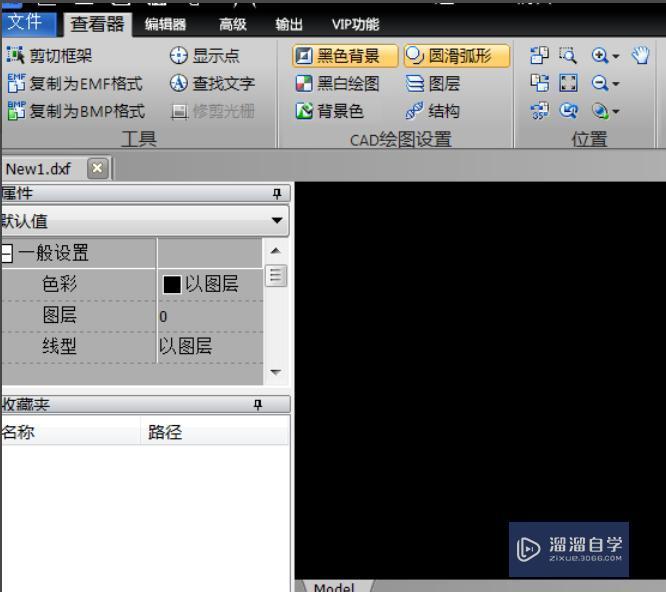This screenshot has width=666, height=592.
Task: Open the globe zoom dropdown arrow
Action: click(616, 112)
